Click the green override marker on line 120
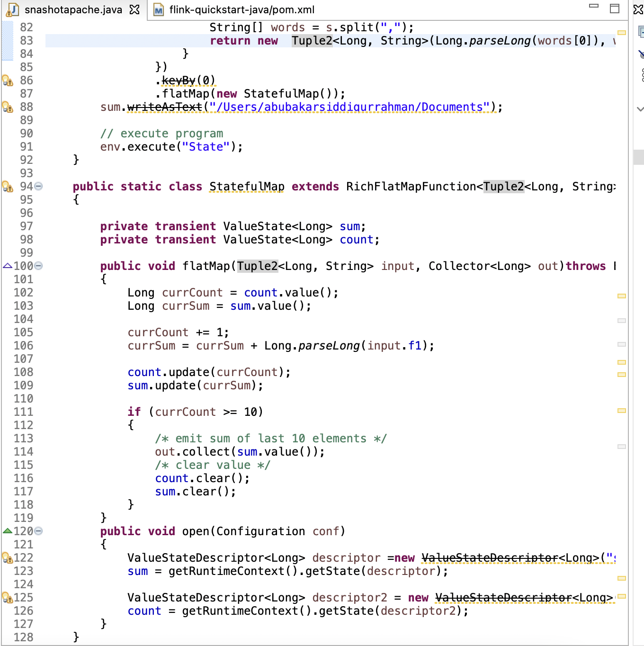This screenshot has width=644, height=646. click(8, 531)
